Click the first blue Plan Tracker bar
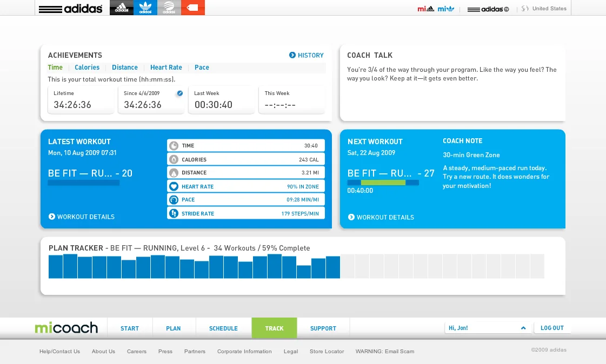 56,267
